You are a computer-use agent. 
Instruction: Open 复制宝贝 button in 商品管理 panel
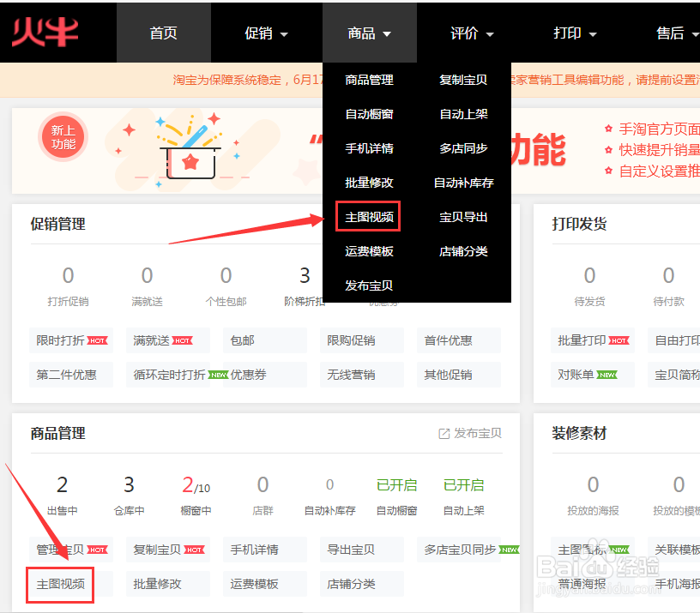coord(168,550)
